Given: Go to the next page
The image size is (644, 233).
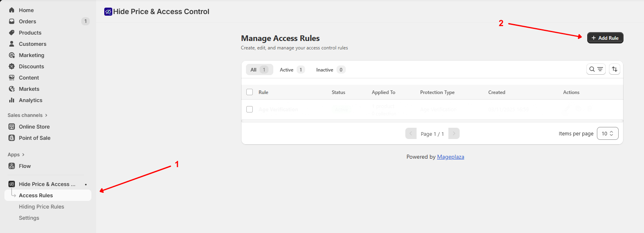Looking at the screenshot, I should tap(454, 133).
